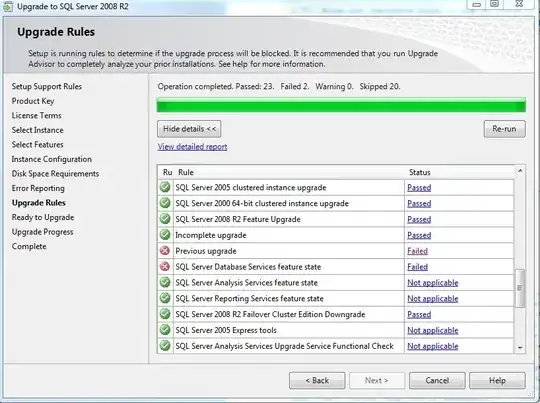Viewport: 540px width, 403px height.
Task: Select Disk Space Requirements step
Action: click(55, 174)
